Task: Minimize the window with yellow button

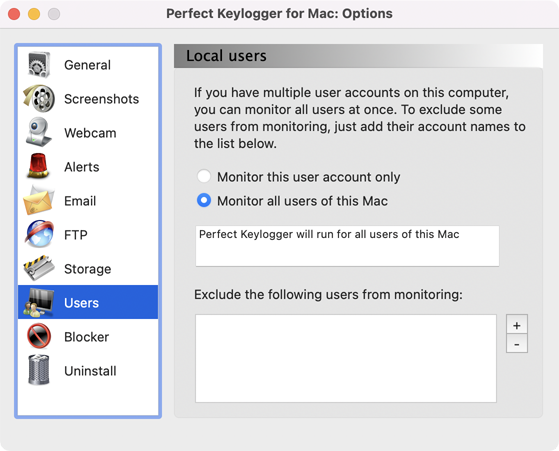Action: 34,14
